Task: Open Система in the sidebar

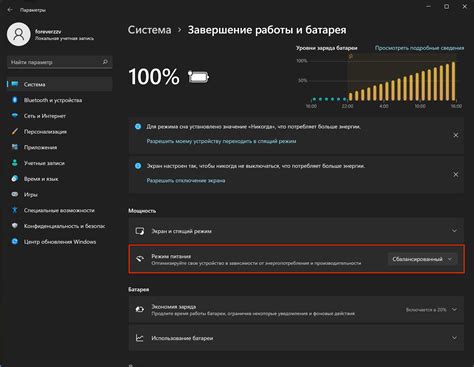Action: click(60, 84)
